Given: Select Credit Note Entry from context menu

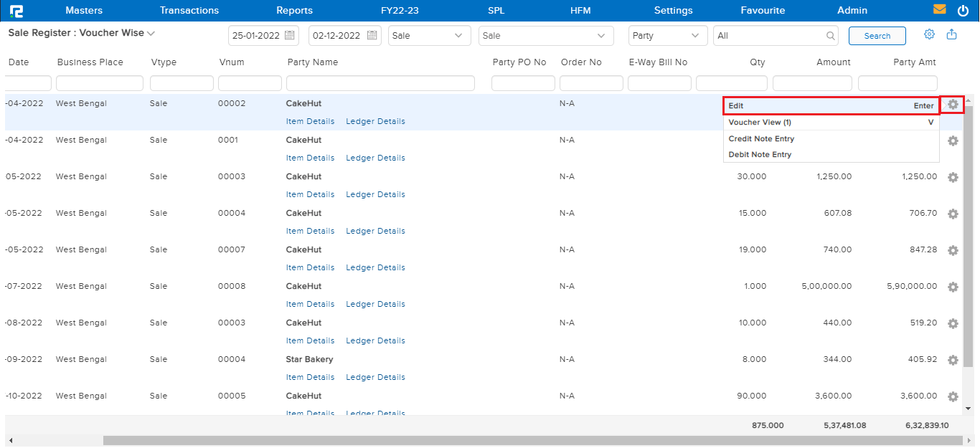Looking at the screenshot, I should click(x=761, y=138).
